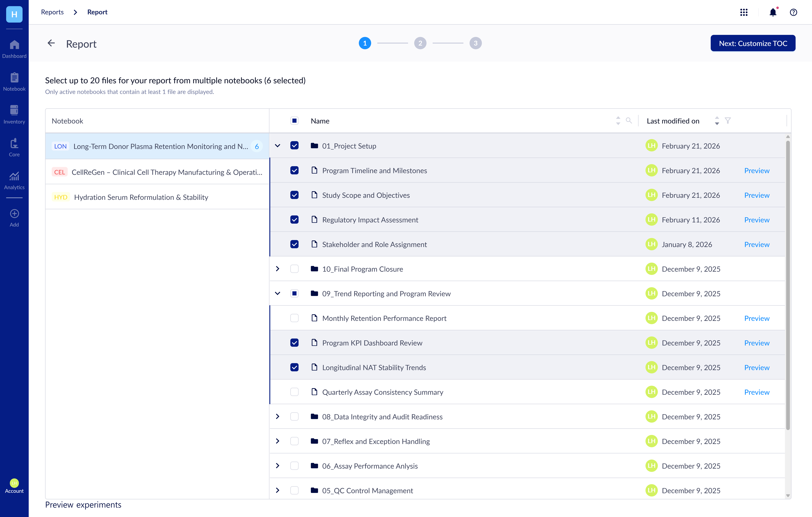Collapse the 01_Project Setup folder
Screen dimensions: 812x517
(x=278, y=146)
